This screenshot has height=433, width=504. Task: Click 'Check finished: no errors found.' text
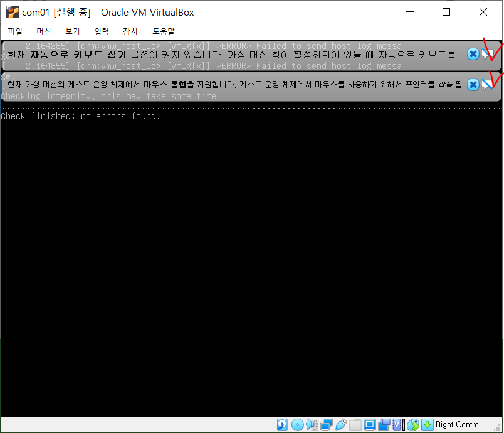80,116
